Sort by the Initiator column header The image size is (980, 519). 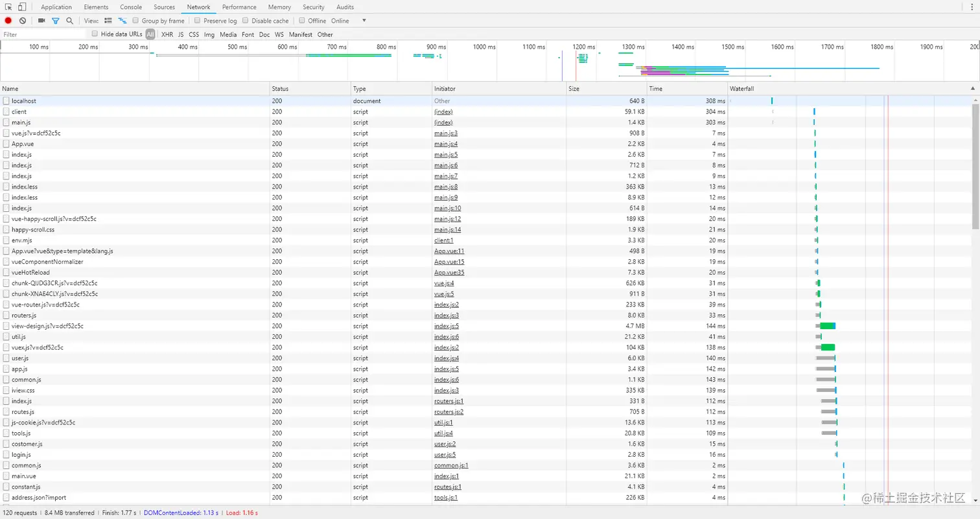(499, 88)
